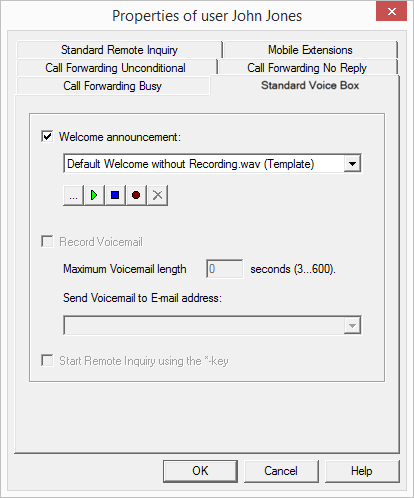Play the welcome announcement with green arrow

pos(94,195)
